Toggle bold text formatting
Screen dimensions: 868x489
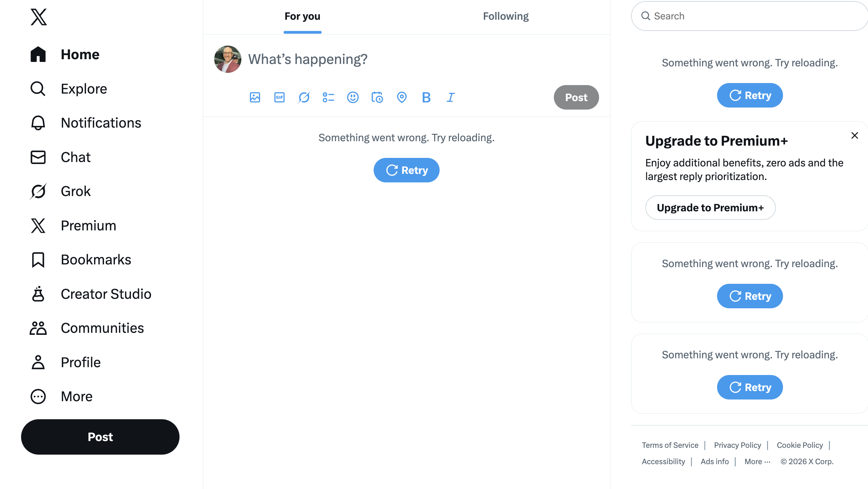[x=426, y=97]
